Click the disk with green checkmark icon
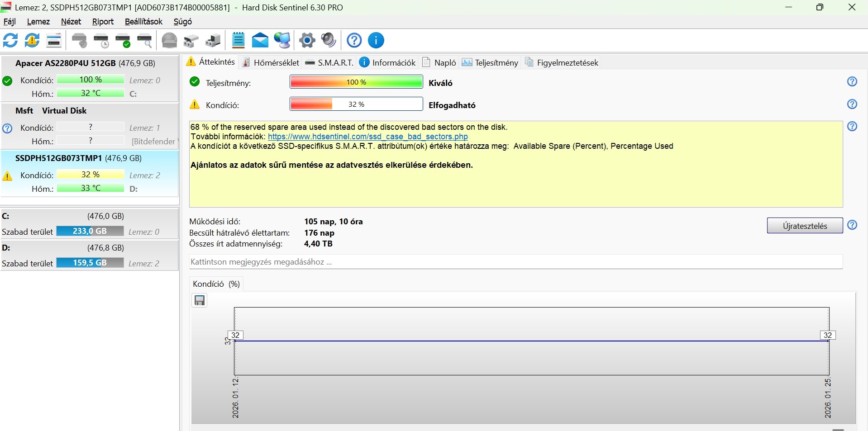The width and height of the screenshot is (868, 431). pos(123,40)
